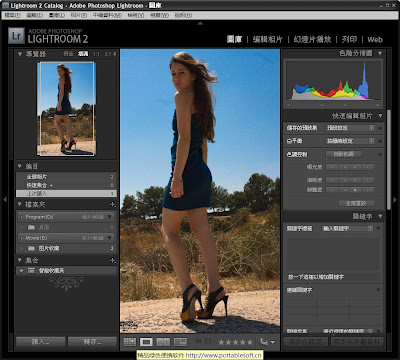The image size is (400, 360).
Task: Collapse the Quick Develop panel triangle
Action: point(380,116)
